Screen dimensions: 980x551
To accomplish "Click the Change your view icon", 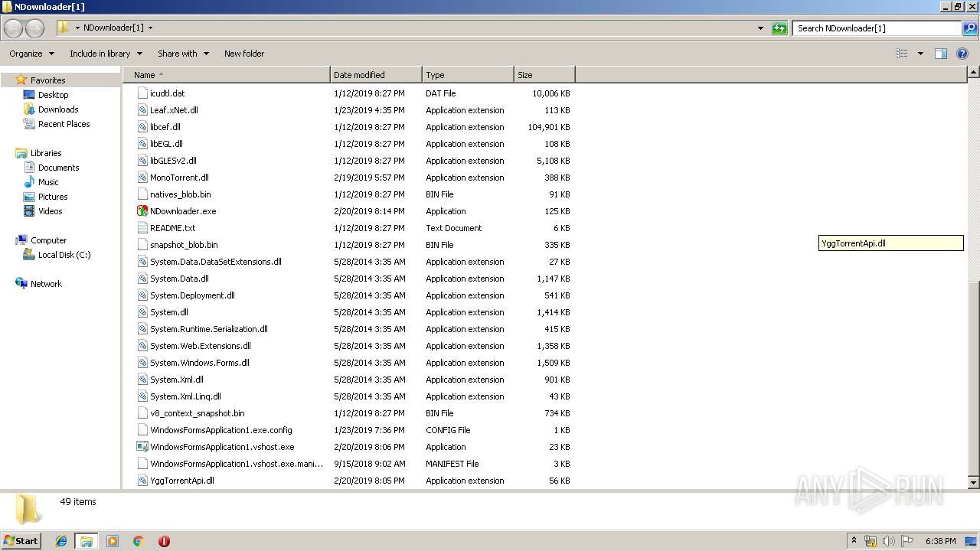I will (902, 54).
